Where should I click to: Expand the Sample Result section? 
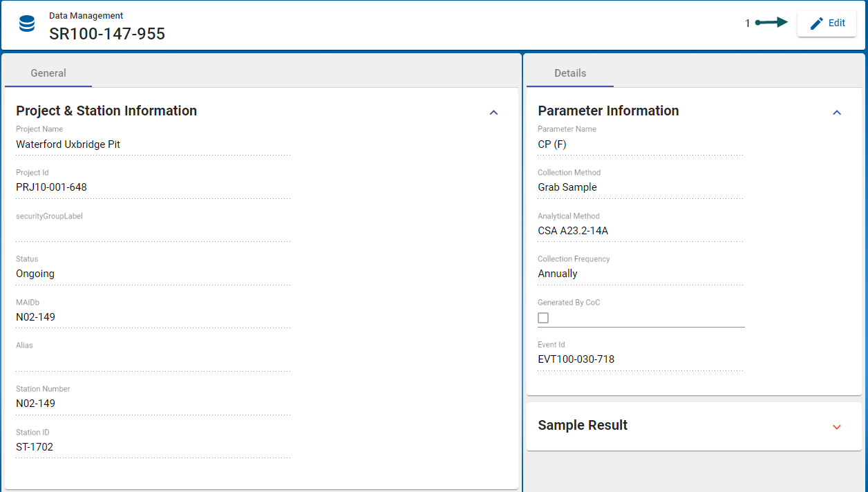(x=836, y=427)
